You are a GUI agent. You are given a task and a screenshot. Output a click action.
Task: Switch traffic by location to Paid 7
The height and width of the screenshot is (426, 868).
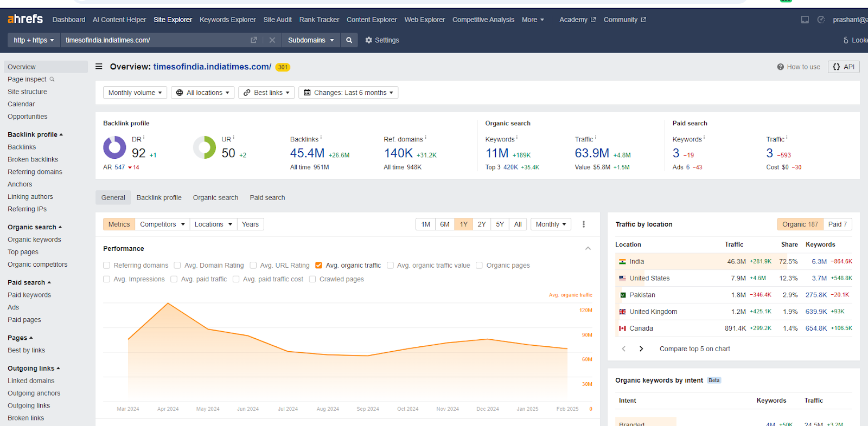[x=837, y=224]
